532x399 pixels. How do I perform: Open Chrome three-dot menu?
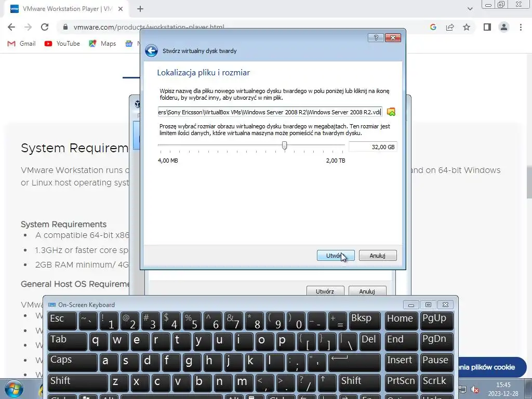click(521, 27)
